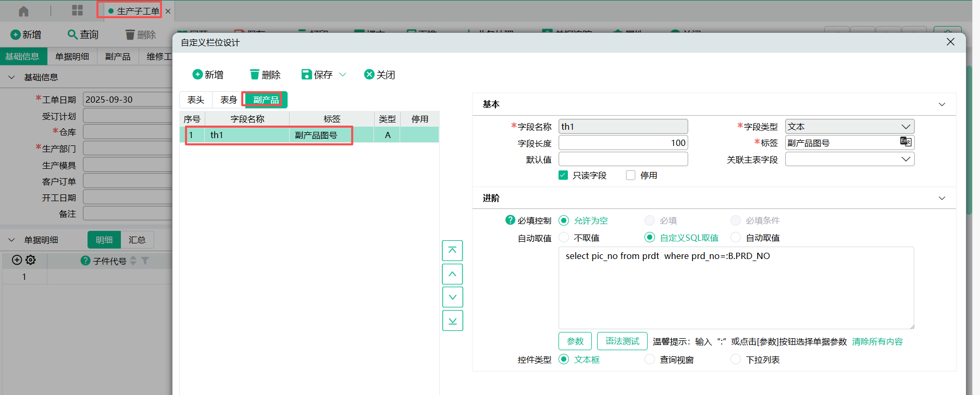This screenshot has height=395, width=980.
Task: Move selected row down one position
Action: pyautogui.click(x=452, y=297)
